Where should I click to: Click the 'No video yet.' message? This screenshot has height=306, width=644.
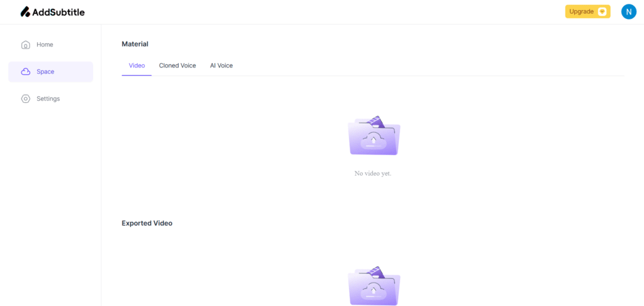373,173
